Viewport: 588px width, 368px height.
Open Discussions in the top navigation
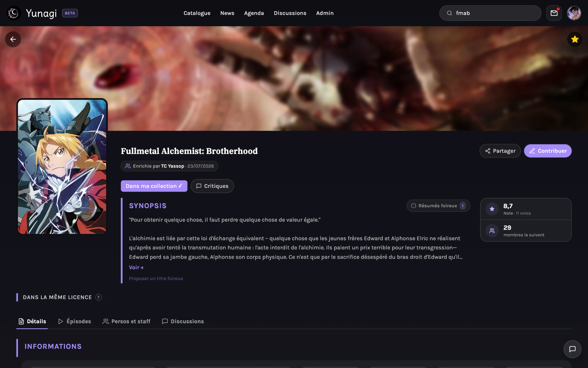click(290, 13)
